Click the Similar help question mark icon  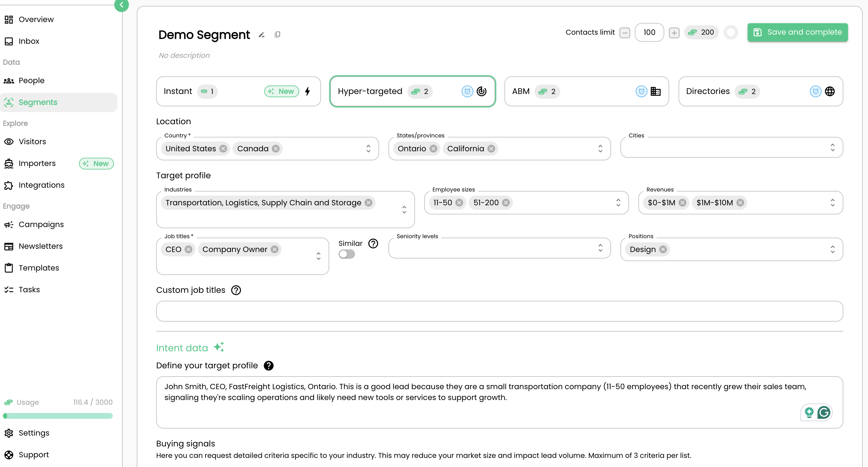point(373,243)
